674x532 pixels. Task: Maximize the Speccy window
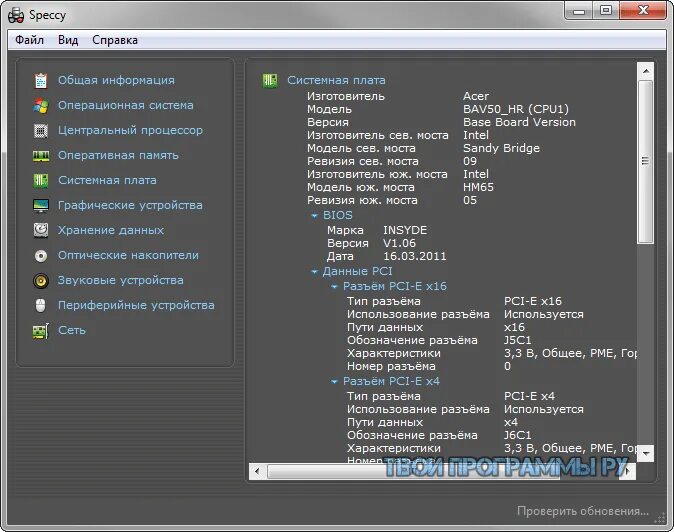point(606,11)
